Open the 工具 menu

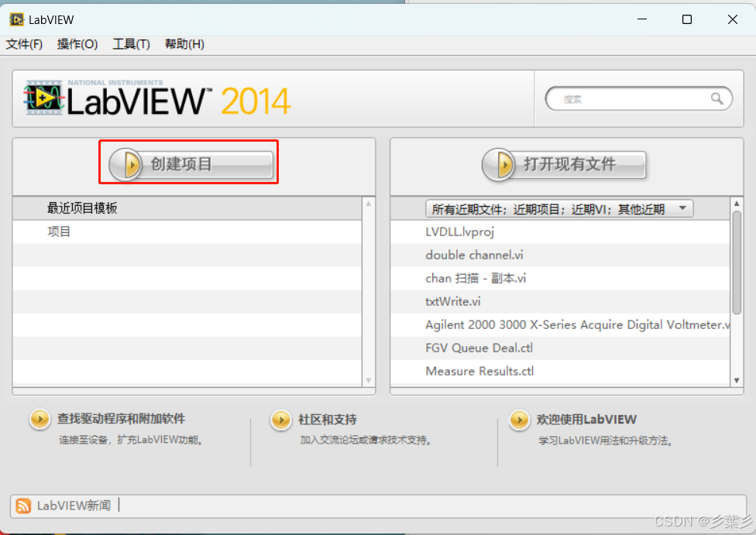pyautogui.click(x=129, y=44)
